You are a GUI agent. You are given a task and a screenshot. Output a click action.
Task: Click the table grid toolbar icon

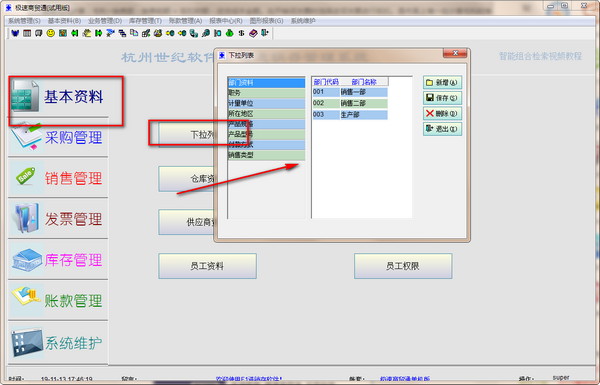[27, 33]
